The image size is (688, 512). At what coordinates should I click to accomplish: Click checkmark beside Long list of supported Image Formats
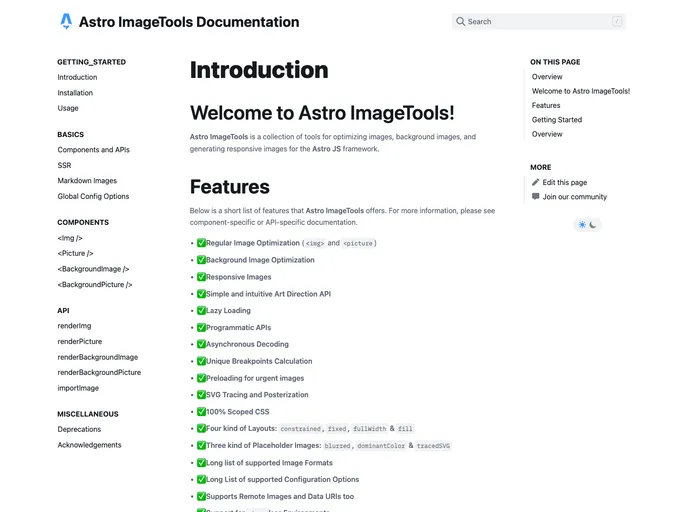click(201, 462)
